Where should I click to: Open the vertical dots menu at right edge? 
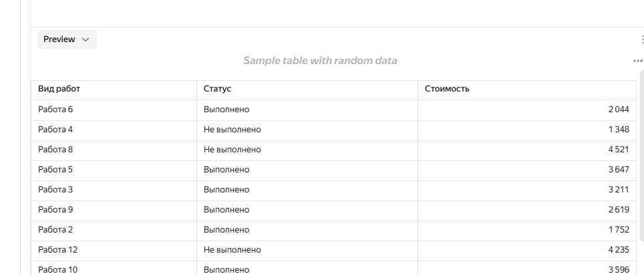642,39
